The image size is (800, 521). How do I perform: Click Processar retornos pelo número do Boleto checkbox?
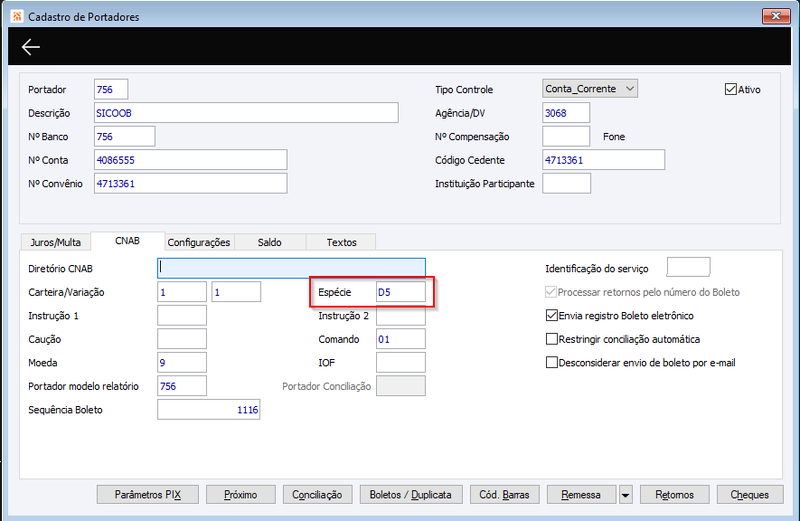(x=551, y=292)
